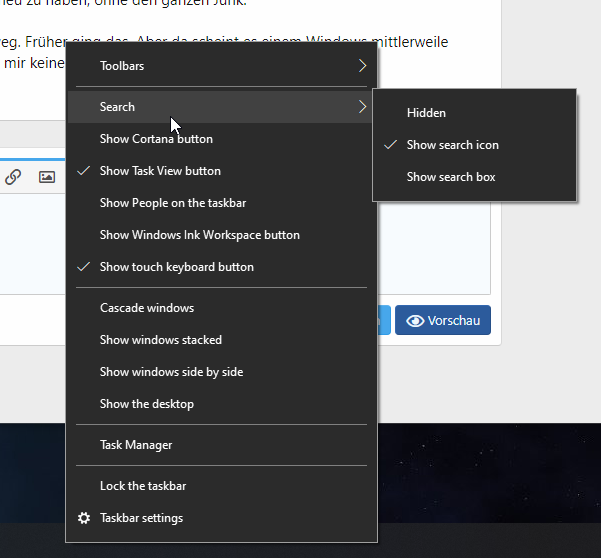Choose Cascade windows
601x558 pixels.
tap(221, 308)
